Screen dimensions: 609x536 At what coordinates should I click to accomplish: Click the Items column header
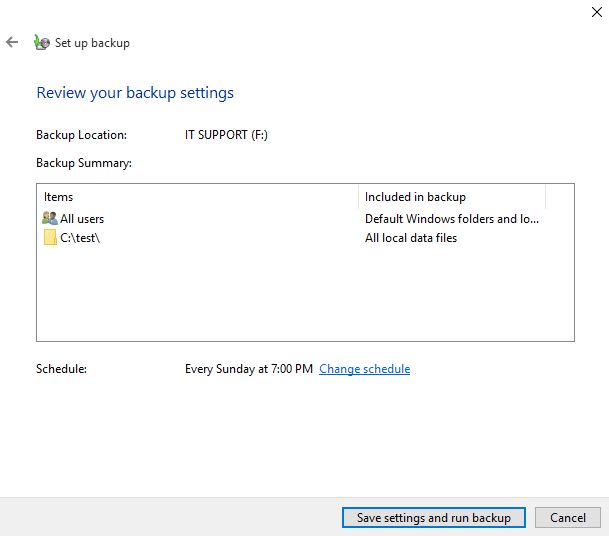[58, 197]
